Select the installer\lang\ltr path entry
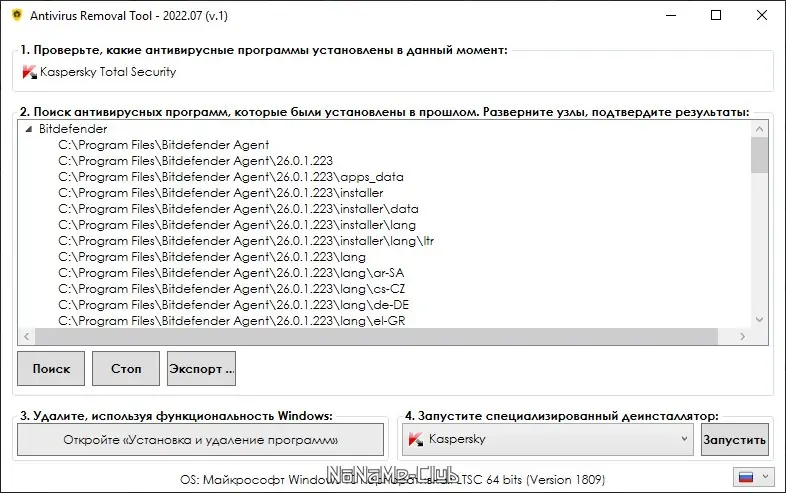The width and height of the screenshot is (786, 493). coord(246,241)
